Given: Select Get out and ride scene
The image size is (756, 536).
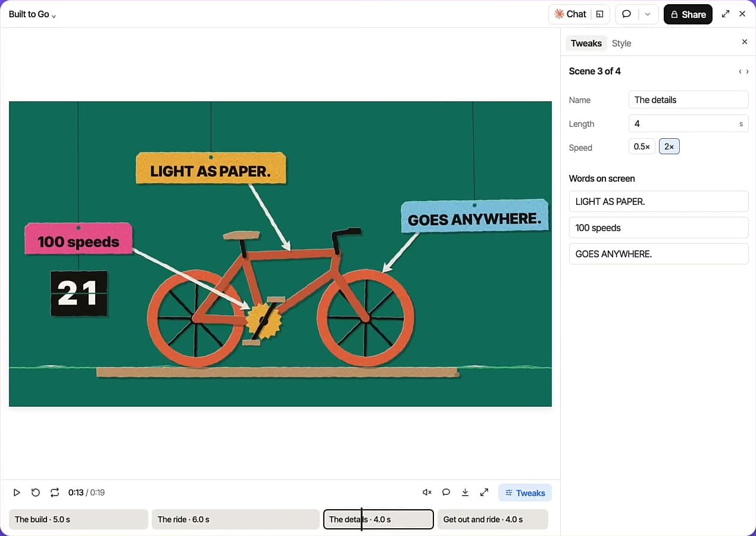Looking at the screenshot, I should point(492,519).
